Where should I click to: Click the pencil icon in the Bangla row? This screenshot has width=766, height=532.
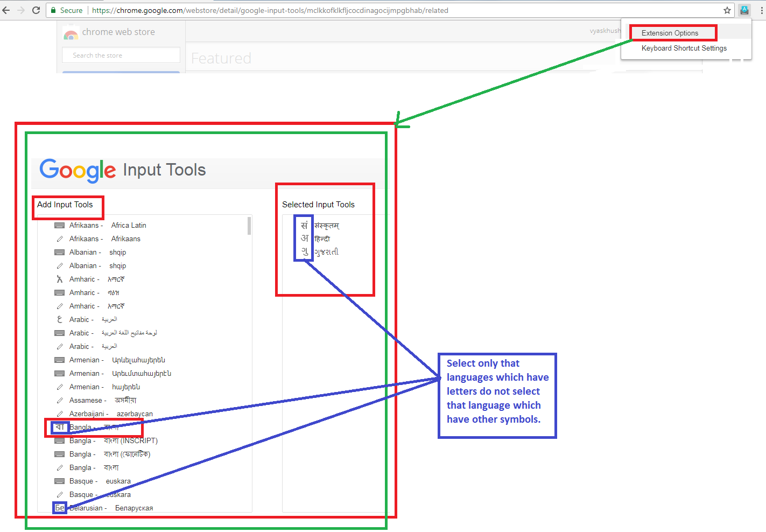(60, 468)
